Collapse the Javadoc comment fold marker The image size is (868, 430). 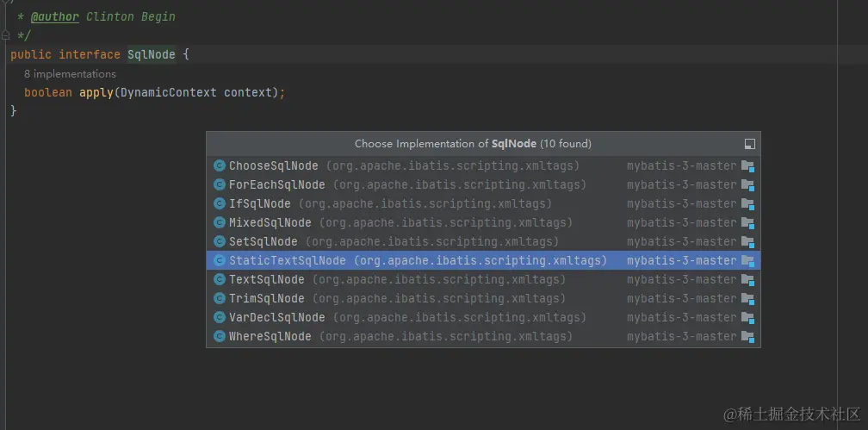(5, 35)
